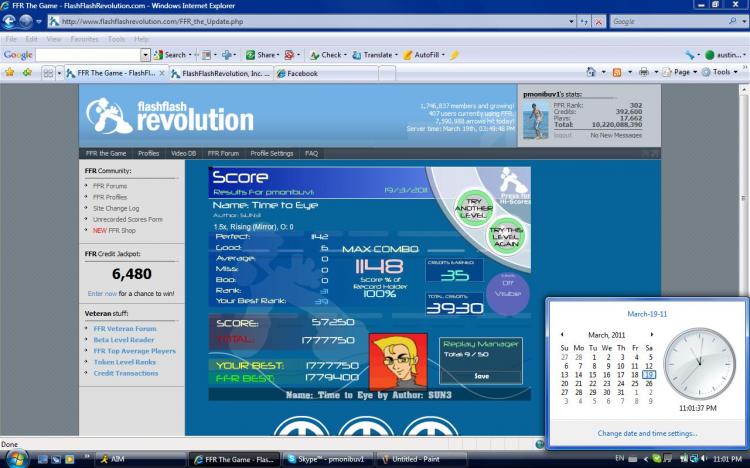Select March 25 in the calendar

(x=635, y=383)
